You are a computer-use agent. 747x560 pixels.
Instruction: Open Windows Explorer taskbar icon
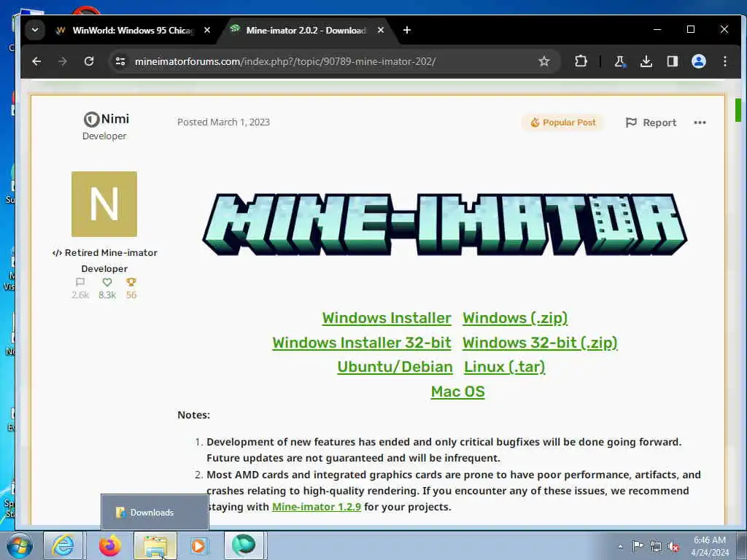155,545
